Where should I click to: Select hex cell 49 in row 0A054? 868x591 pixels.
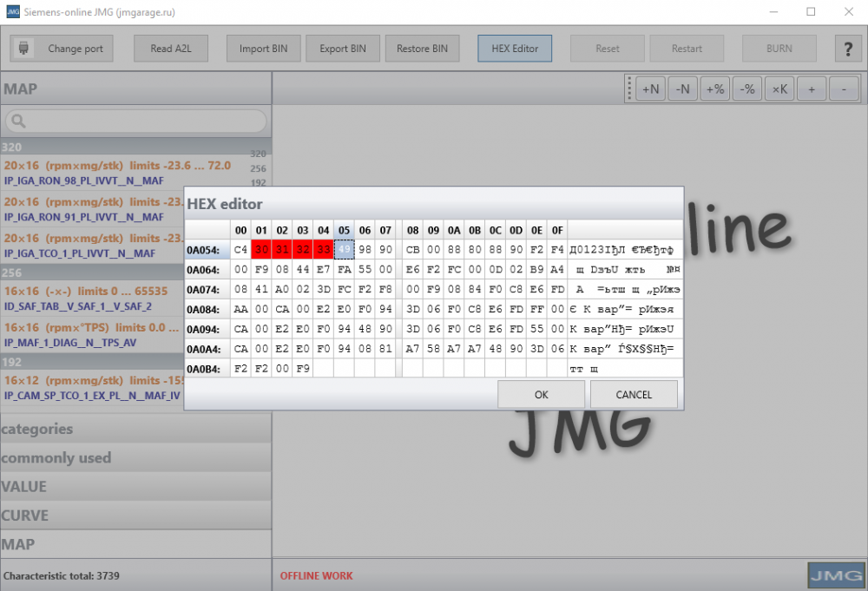(x=345, y=250)
